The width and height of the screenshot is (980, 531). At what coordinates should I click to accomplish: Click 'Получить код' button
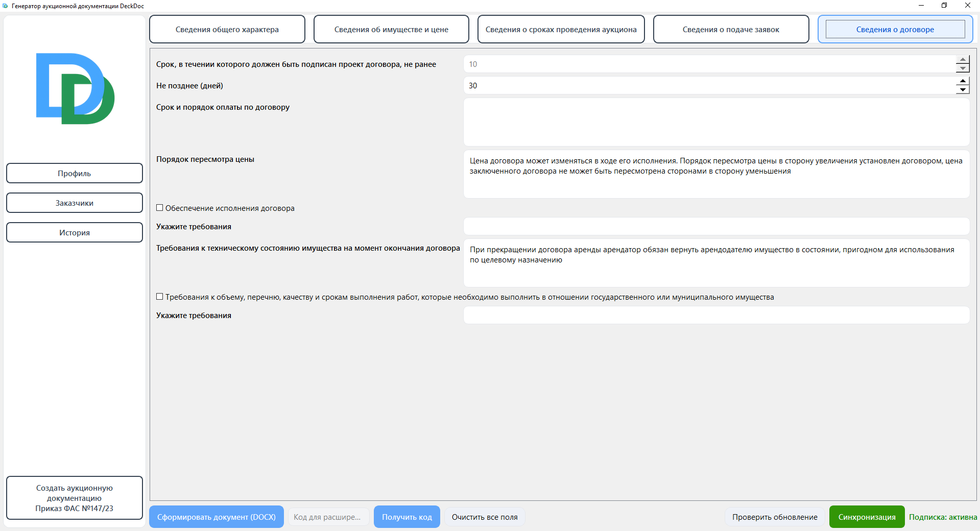pos(407,517)
